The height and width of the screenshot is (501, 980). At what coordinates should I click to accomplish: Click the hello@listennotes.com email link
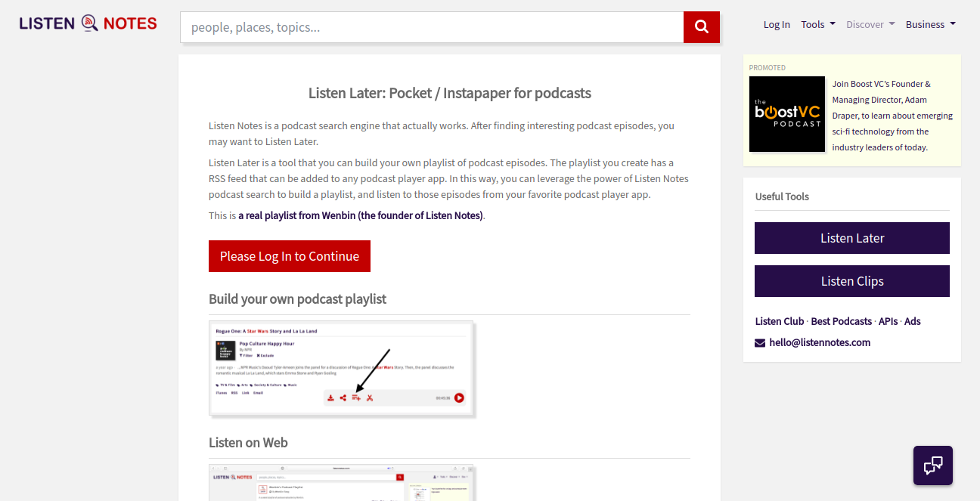pos(820,342)
